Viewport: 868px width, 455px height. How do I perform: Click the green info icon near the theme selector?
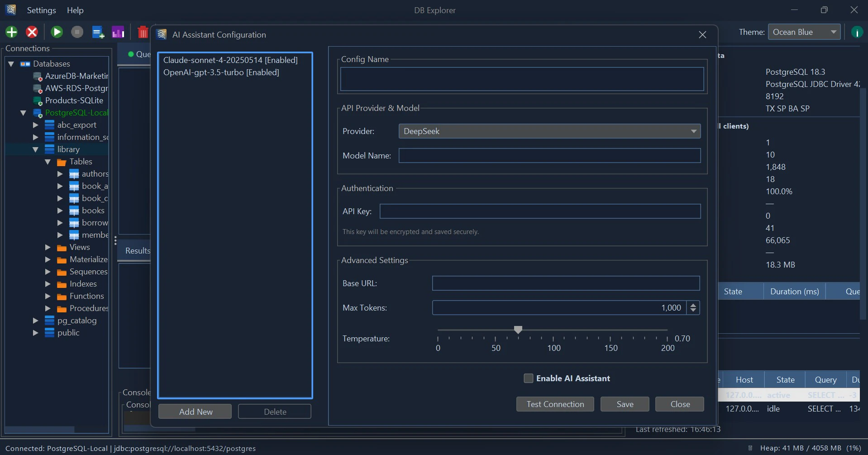coord(856,32)
